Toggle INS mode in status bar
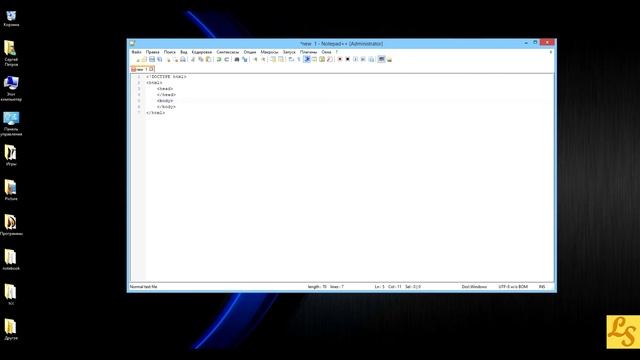Viewport: 640px width, 360px height. click(542, 287)
